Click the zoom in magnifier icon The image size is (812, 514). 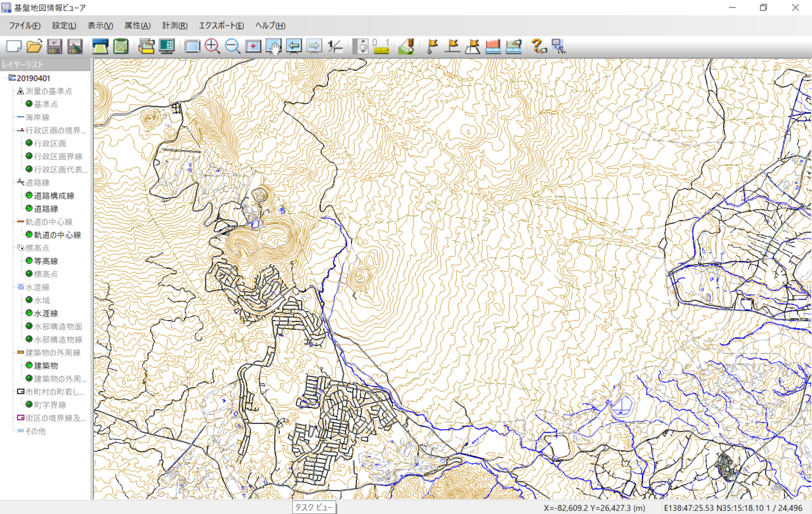212,46
